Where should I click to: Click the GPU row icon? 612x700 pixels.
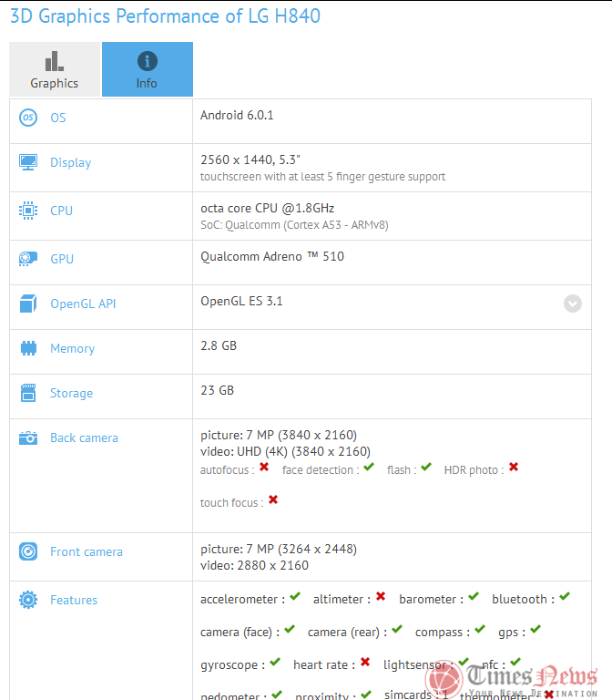[28, 259]
